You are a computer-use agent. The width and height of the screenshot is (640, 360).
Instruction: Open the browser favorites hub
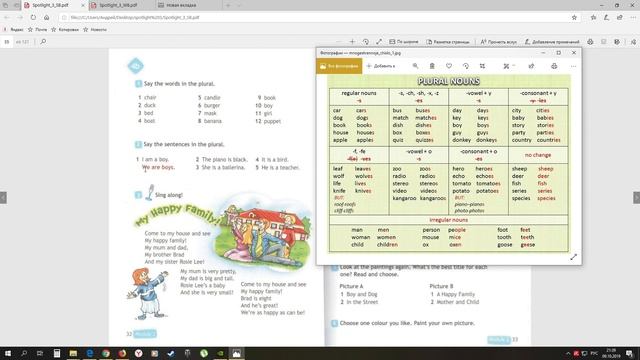click(x=593, y=18)
